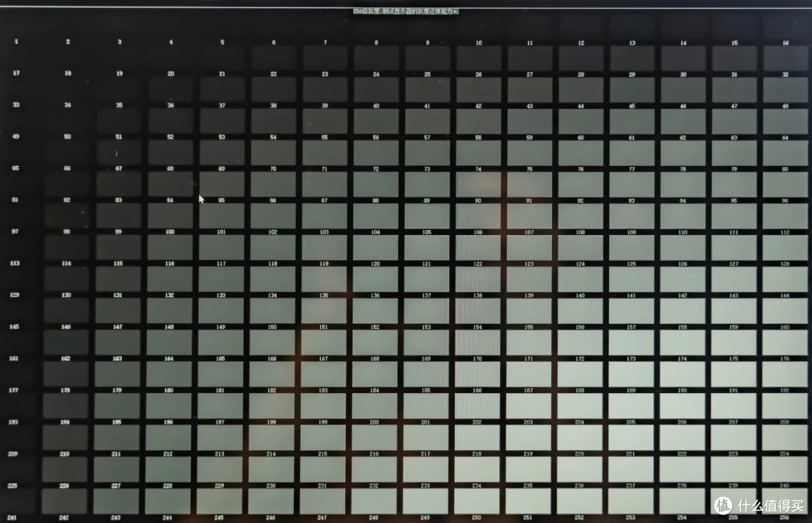
Task: Click the number label 145
Action: [x=14, y=327]
